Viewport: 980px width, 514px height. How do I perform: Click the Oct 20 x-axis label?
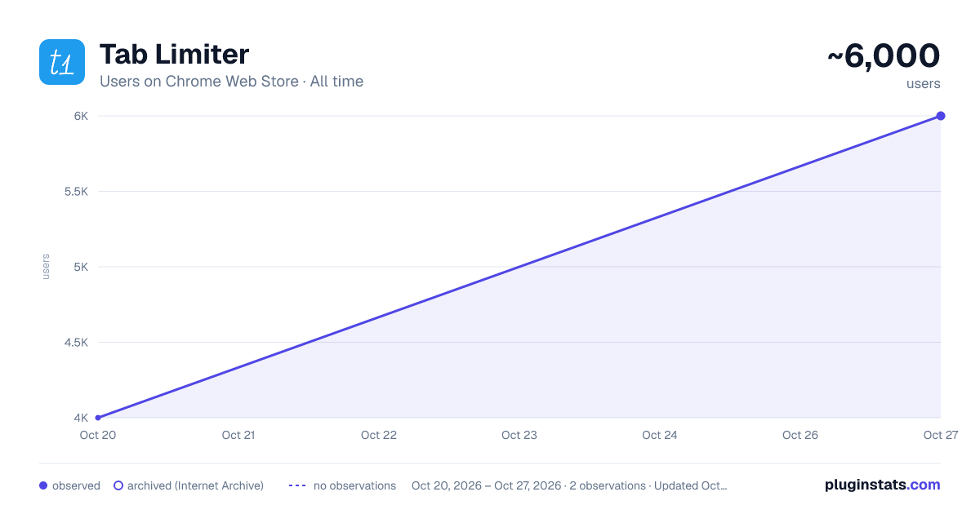(x=98, y=435)
